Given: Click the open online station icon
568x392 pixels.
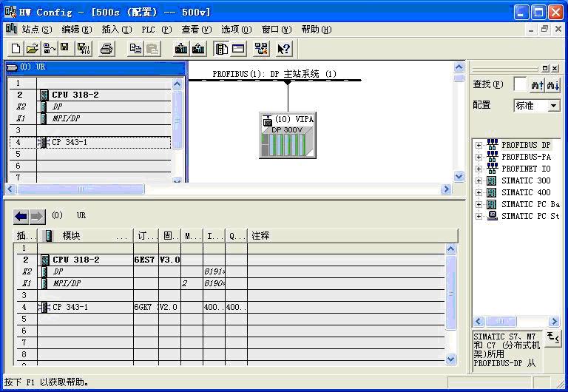Looking at the screenshot, I should 50,49.
